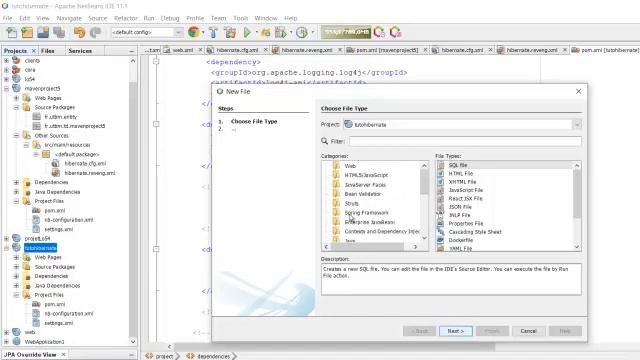
Task: Expand the clients project node
Action: pos(7,60)
